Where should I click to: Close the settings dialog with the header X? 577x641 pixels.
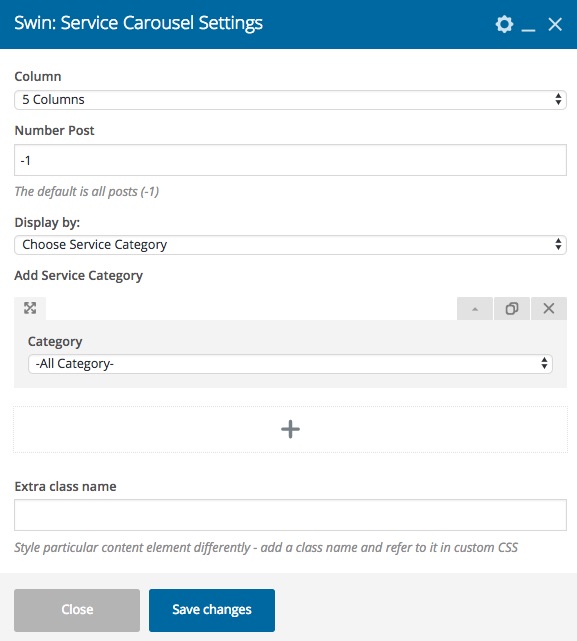point(555,25)
